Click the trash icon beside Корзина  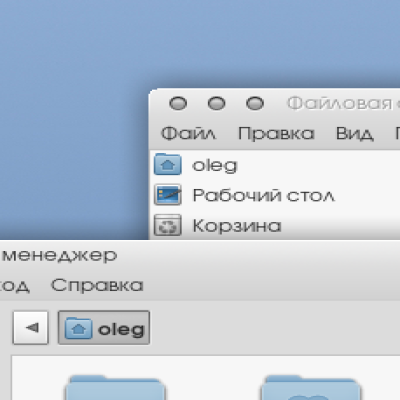[x=168, y=225]
